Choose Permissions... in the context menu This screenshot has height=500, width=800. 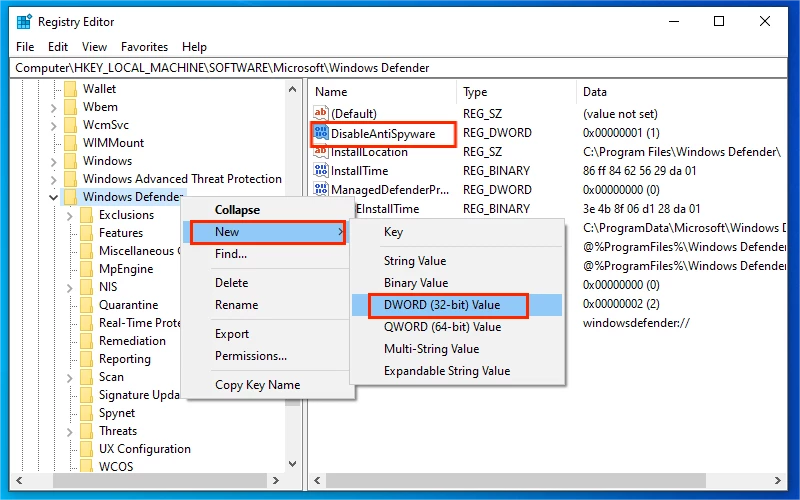(268, 356)
